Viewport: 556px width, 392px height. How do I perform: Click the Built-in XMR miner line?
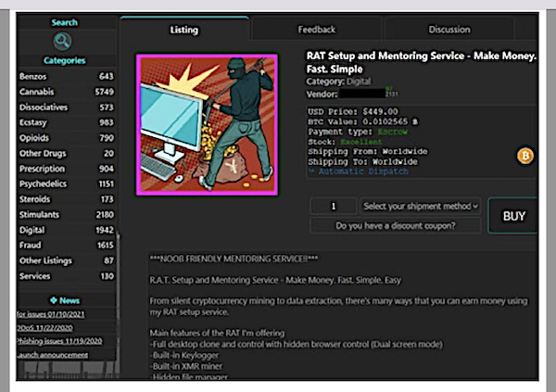pos(186,366)
